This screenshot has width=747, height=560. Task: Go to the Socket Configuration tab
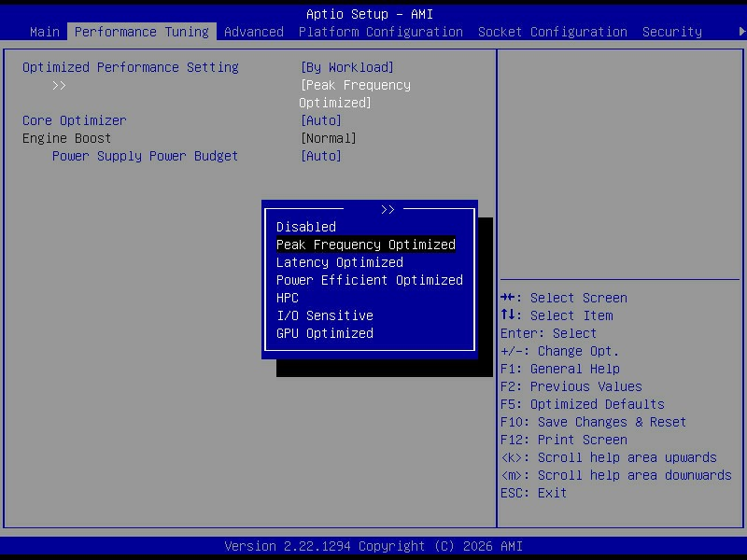pyautogui.click(x=552, y=32)
